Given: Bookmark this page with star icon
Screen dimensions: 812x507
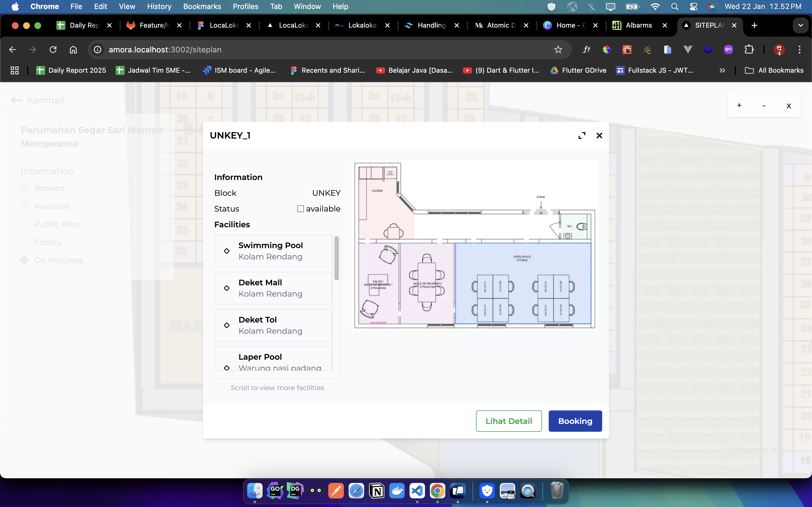Looking at the screenshot, I should (558, 50).
